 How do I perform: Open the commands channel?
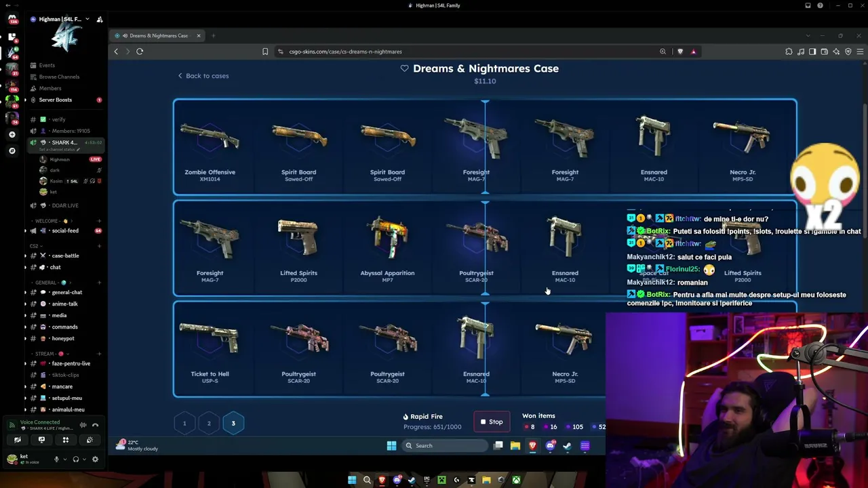click(x=65, y=327)
